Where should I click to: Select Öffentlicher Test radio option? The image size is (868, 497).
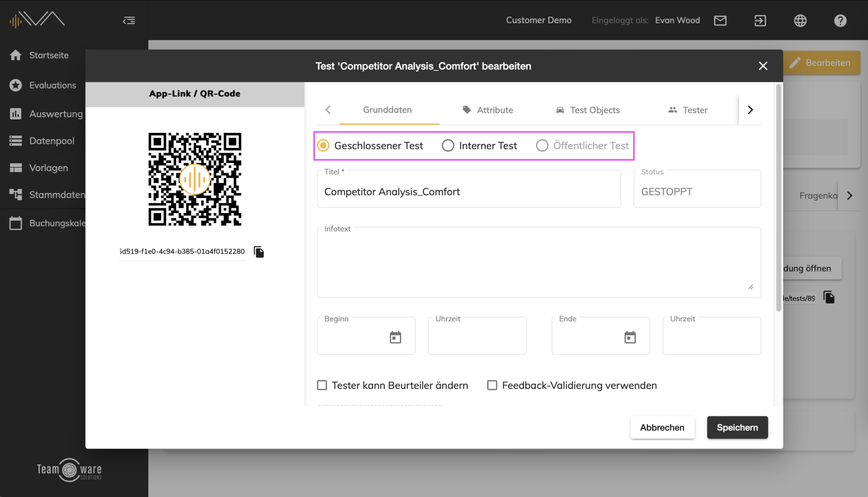pos(542,146)
